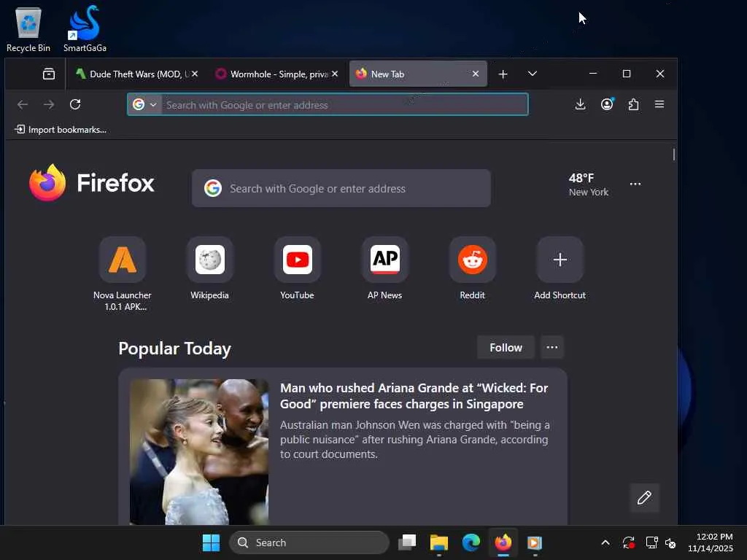Open Firefox View icon in tab bar
This screenshot has height=560, width=747.
(x=49, y=74)
